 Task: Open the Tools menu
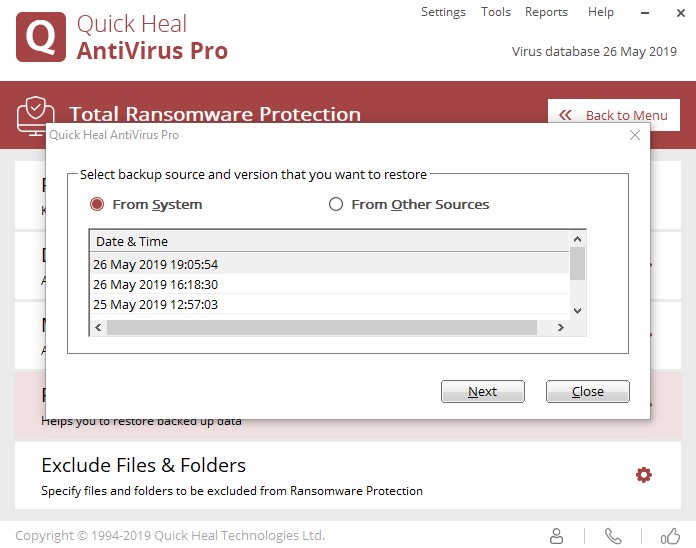(x=496, y=12)
